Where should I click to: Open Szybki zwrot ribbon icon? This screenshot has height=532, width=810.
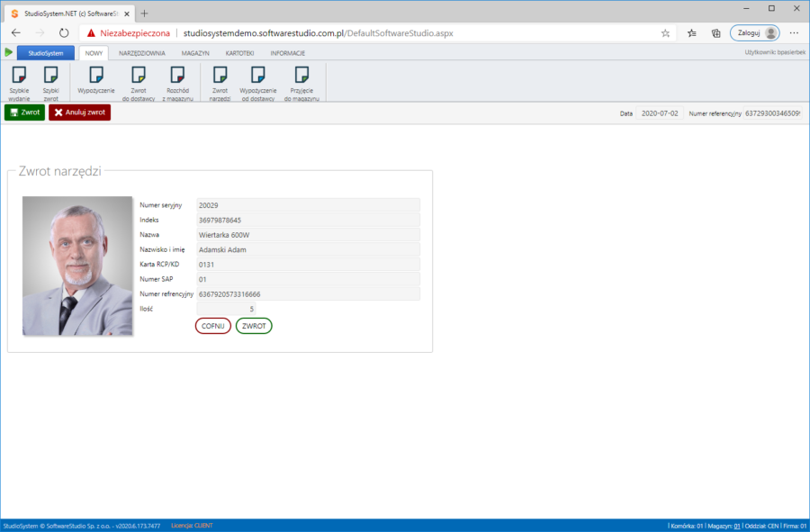click(50, 83)
